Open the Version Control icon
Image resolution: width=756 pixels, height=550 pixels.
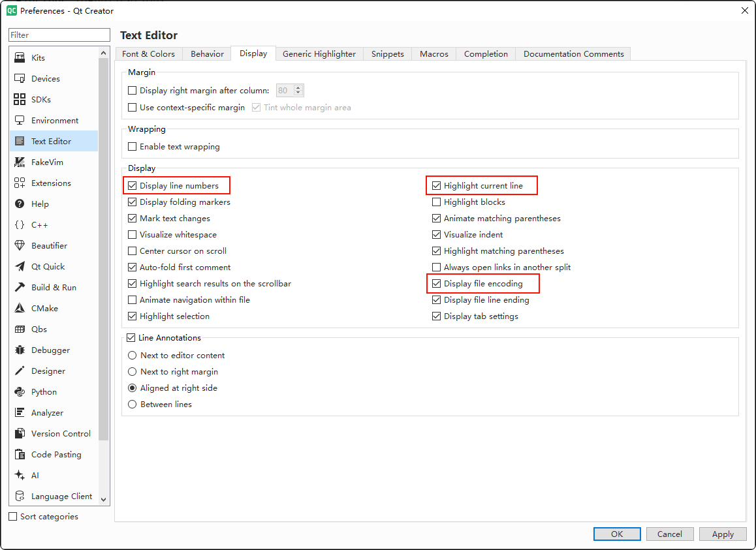coord(20,434)
